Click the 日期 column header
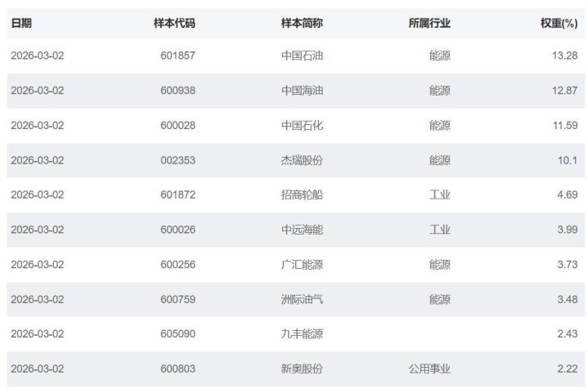 (21, 23)
